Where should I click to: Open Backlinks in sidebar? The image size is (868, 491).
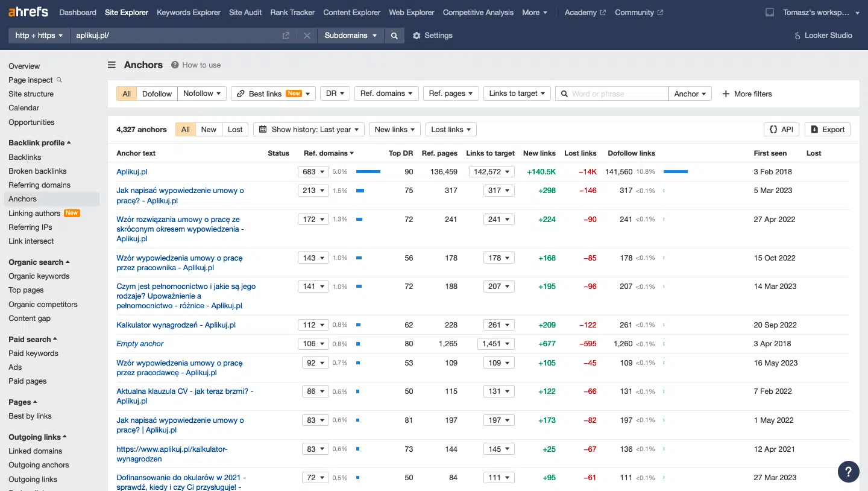25,157
